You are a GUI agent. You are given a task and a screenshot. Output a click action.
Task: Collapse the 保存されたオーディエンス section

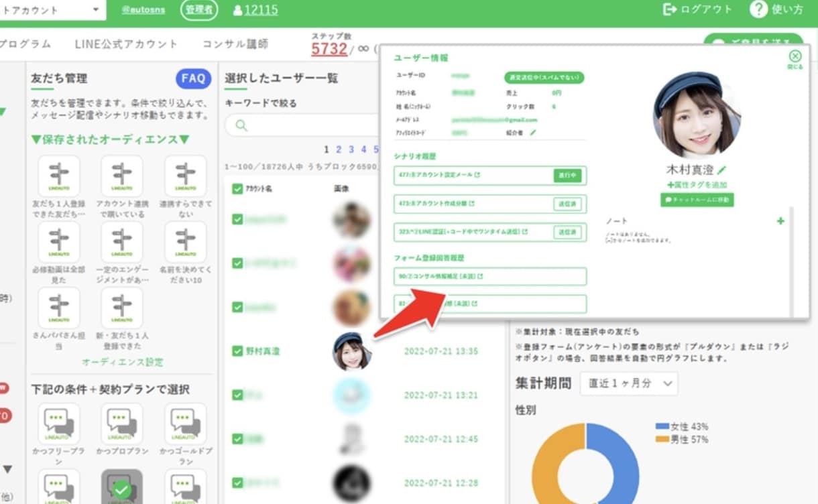110,139
